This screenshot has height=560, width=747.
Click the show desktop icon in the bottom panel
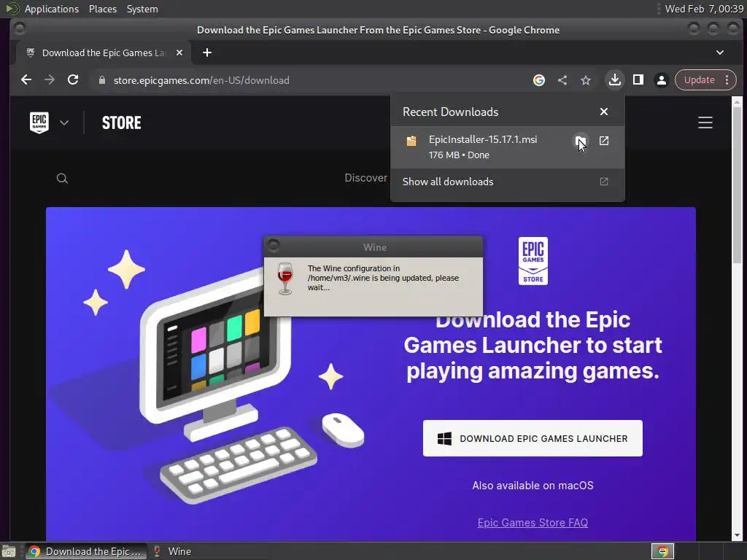click(9, 551)
